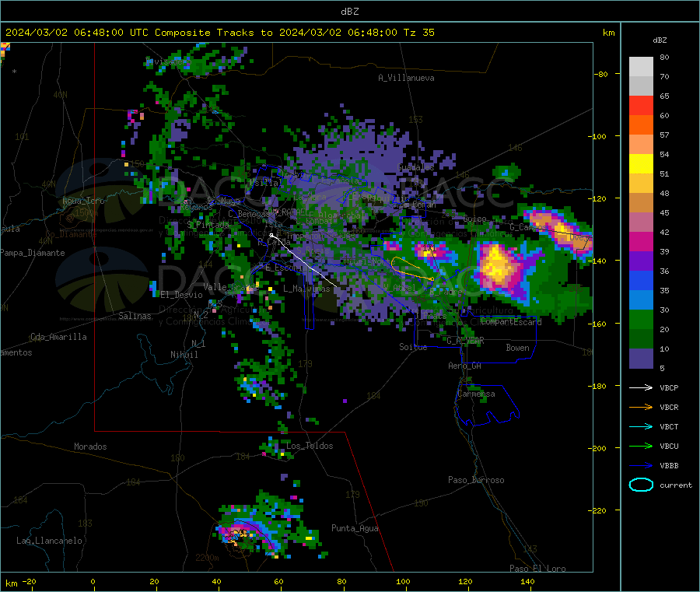Image resolution: width=700 pixels, height=592 pixels.
Task: Select the gold 51 dBZ swatch
Action: [x=641, y=183]
